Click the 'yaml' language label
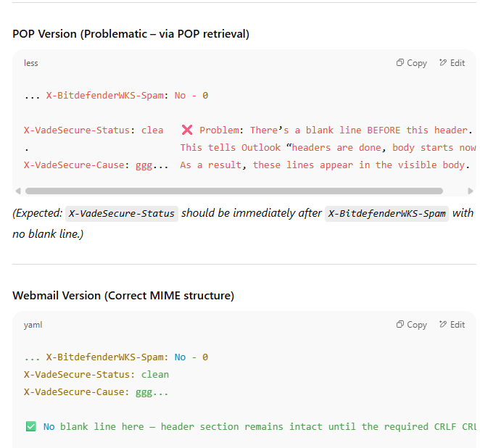This screenshot has width=480, height=448. coord(33,325)
